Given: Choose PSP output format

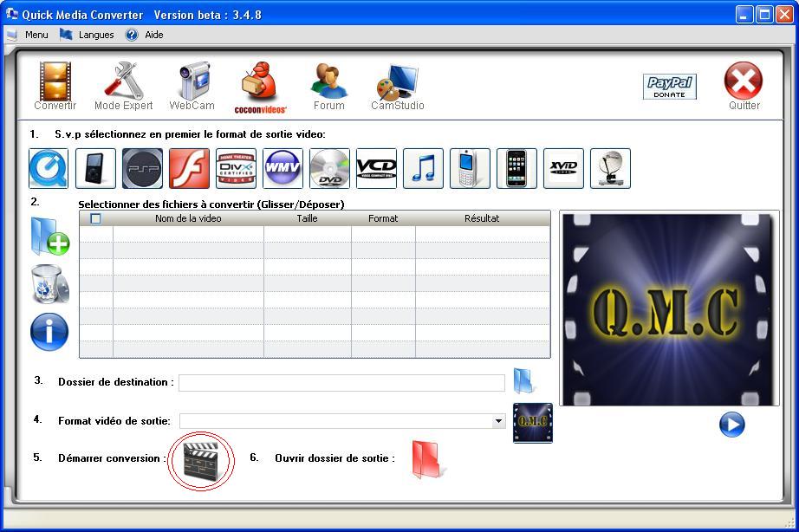Looking at the screenshot, I should pyautogui.click(x=142, y=168).
